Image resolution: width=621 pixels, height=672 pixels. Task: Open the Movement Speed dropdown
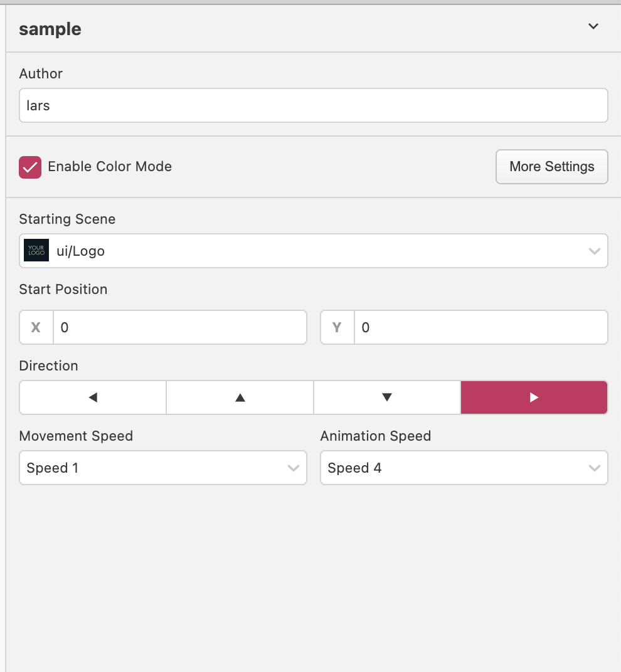(163, 468)
